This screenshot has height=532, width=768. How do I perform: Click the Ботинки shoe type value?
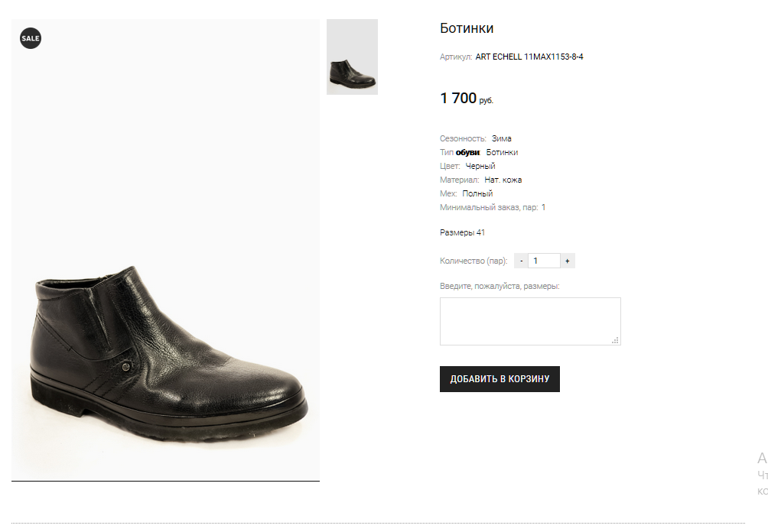502,152
